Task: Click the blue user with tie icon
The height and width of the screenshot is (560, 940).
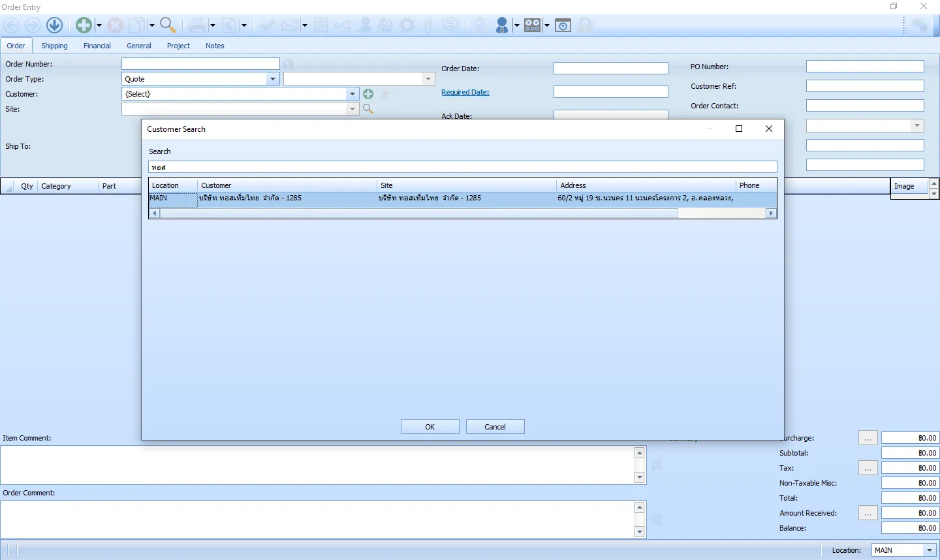Action: coord(502,25)
